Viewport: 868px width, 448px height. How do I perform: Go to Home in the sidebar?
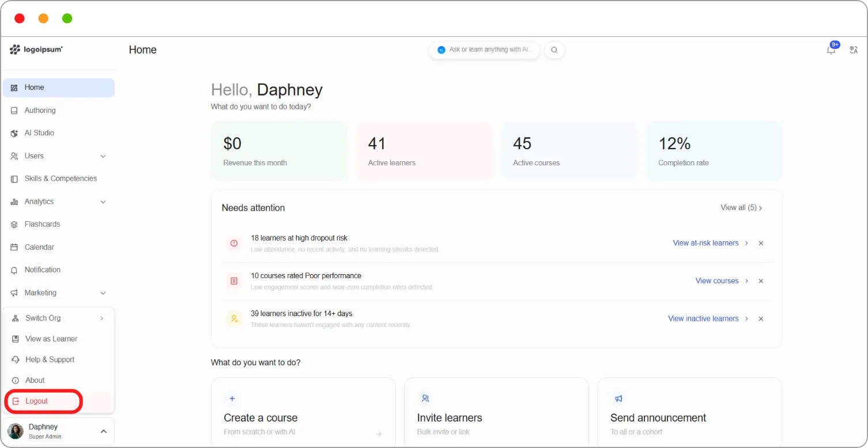tap(59, 88)
